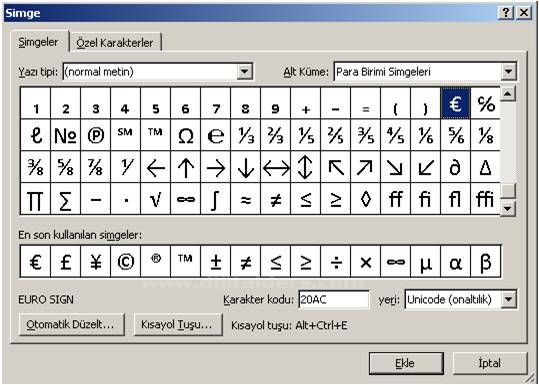Choose the pound sign (£) from recently used symbols
539x385 pixels.
65,262
